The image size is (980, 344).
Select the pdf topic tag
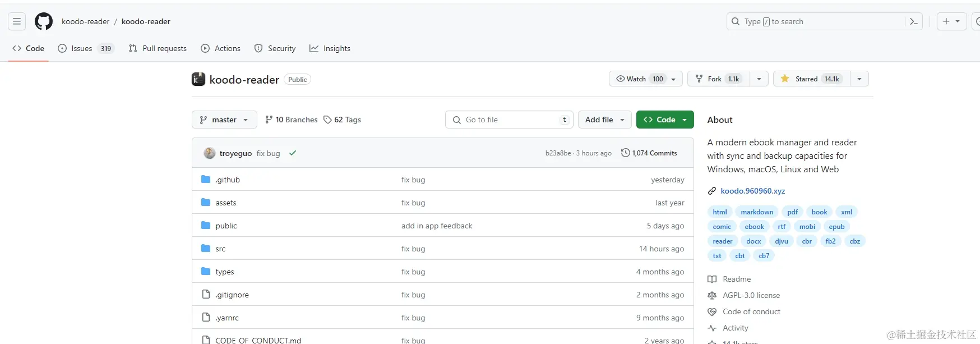[792, 212]
